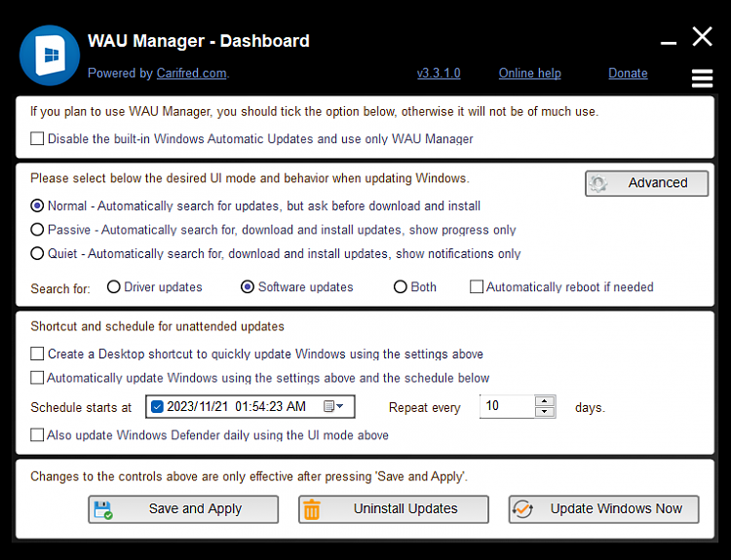Choose Software updates search option
731x560 pixels.
click(248, 287)
